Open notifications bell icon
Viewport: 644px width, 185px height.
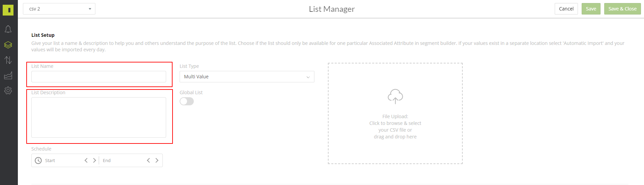click(x=8, y=29)
